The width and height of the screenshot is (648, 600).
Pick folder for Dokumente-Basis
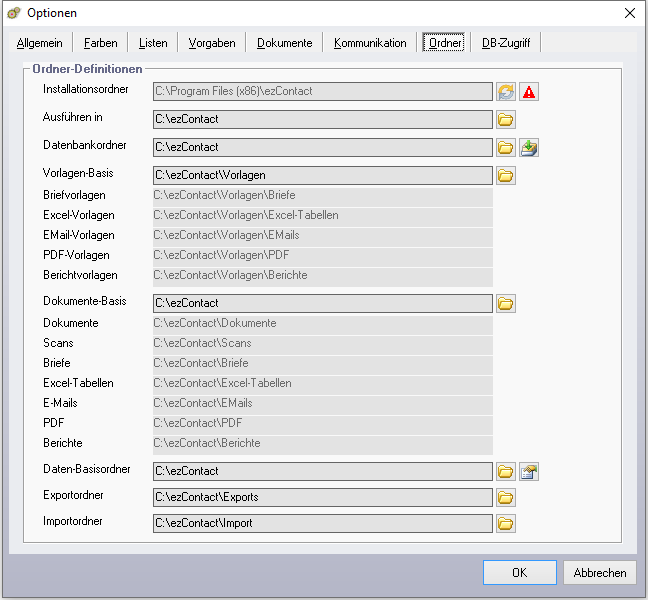click(506, 303)
